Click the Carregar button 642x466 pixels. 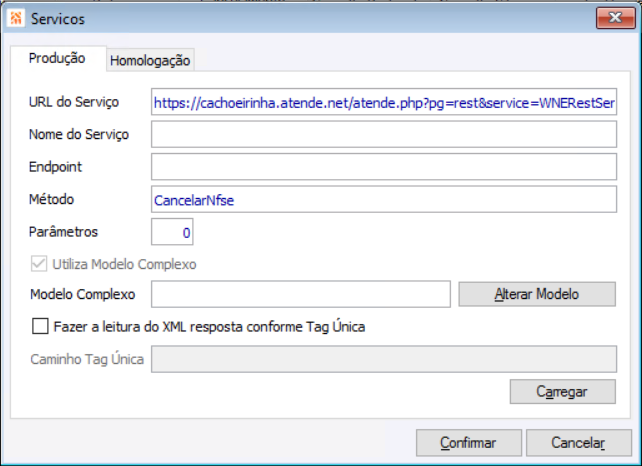click(x=562, y=391)
